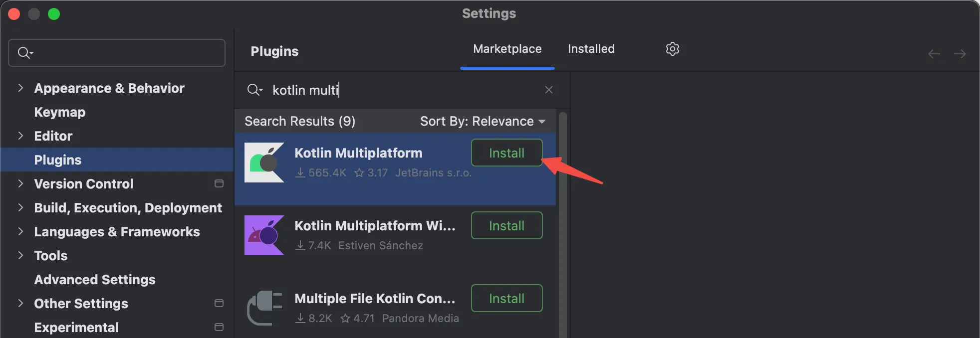Install the Kotlin Multiplatform plugin
Image resolution: width=980 pixels, height=338 pixels.
click(x=506, y=153)
